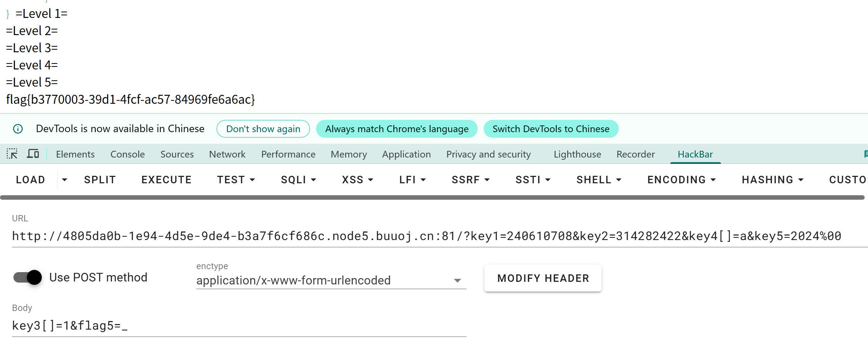Screen dimensions: 868x355
Task: Expand the XSS menu
Action: [357, 180]
